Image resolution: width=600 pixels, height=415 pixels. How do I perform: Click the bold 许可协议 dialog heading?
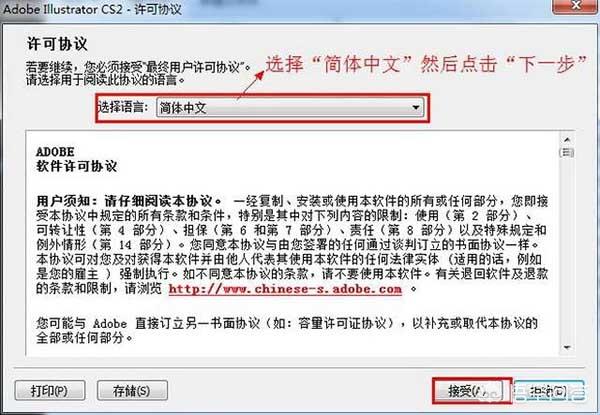[57, 44]
